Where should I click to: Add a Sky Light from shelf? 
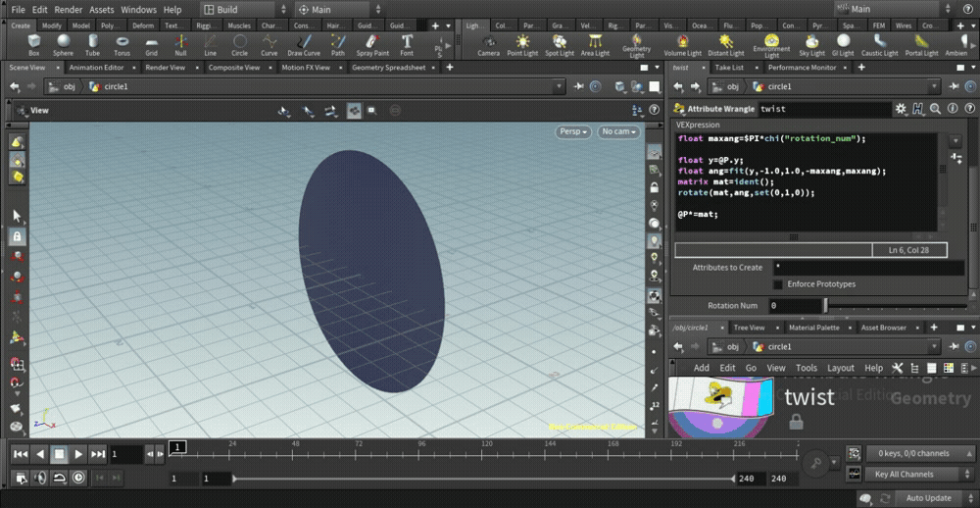(x=811, y=44)
